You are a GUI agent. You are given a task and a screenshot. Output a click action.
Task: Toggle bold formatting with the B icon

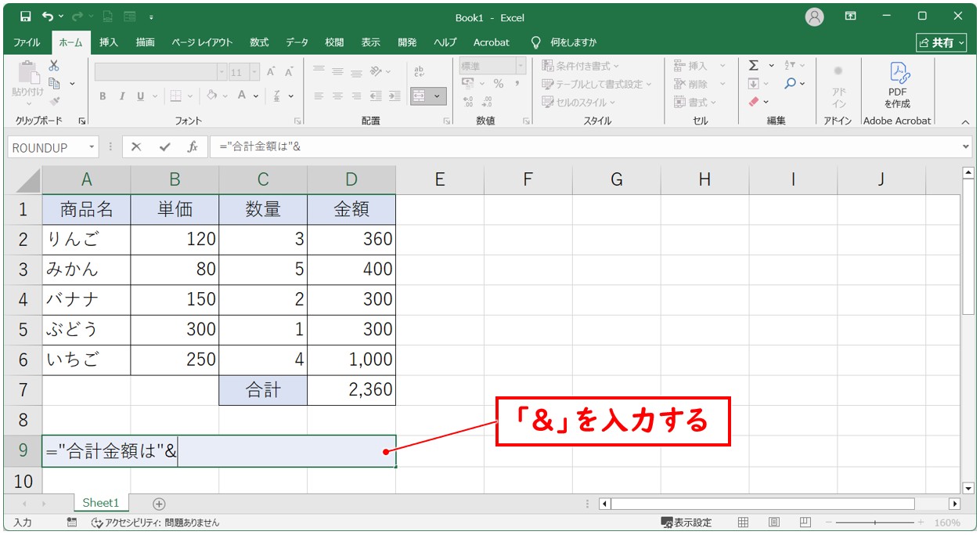(103, 96)
